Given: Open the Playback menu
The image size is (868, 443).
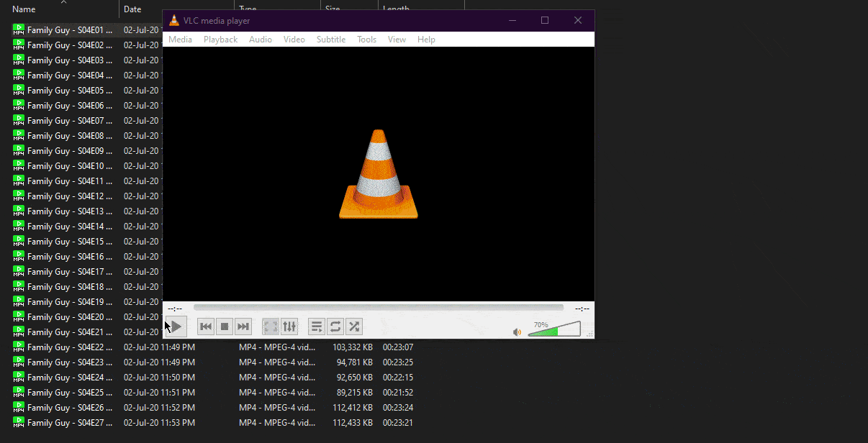Looking at the screenshot, I should point(220,40).
